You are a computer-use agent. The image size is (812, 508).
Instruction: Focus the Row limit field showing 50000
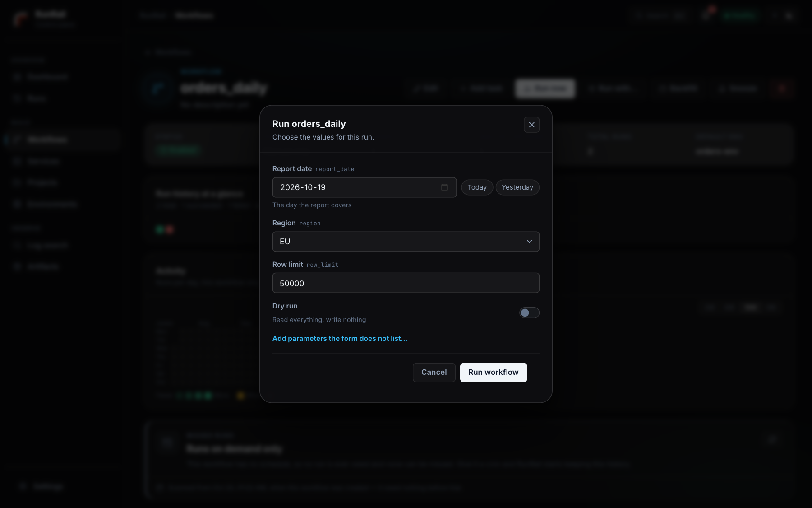coord(406,283)
